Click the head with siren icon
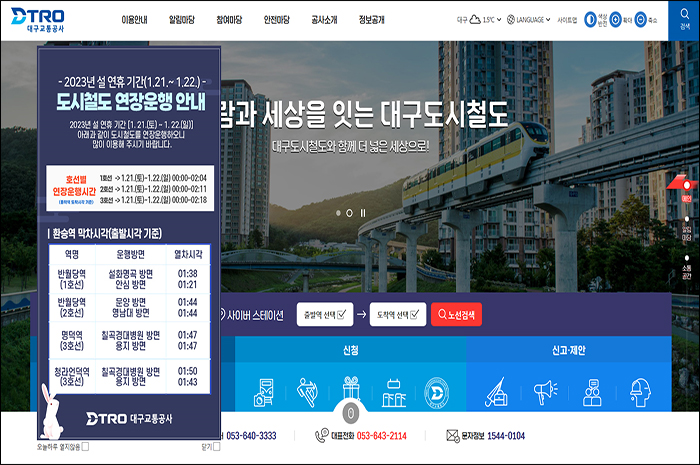The height and width of the screenshot is (465, 700). 640,393
